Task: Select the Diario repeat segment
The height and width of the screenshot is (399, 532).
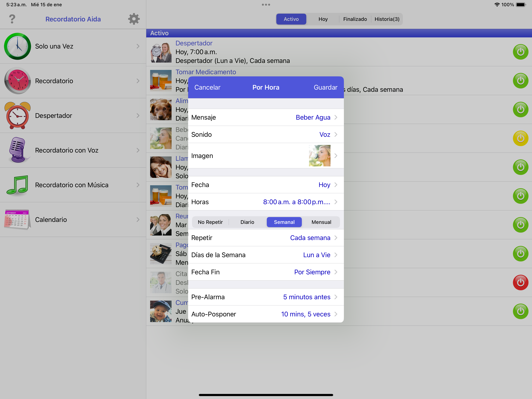Action: 247,222
